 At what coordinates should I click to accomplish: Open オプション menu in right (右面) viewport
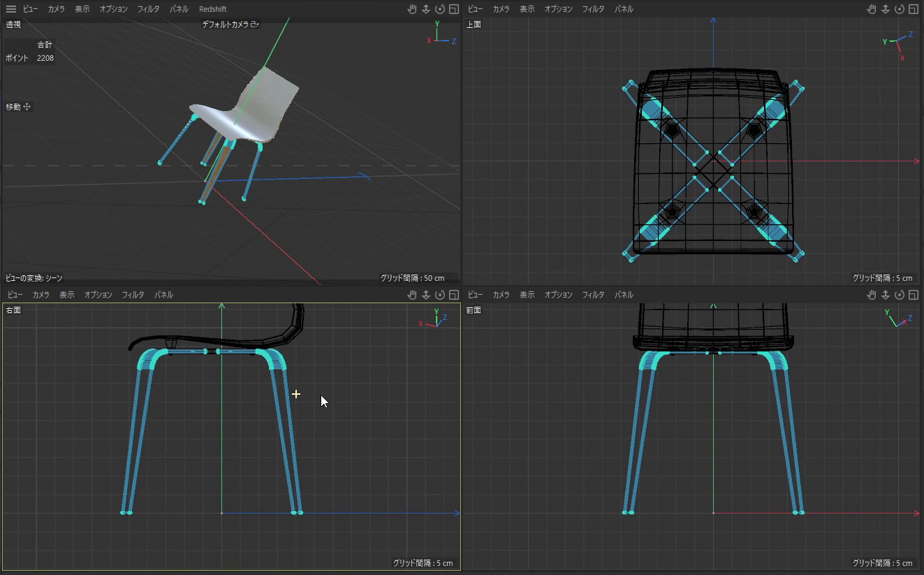[x=98, y=295]
